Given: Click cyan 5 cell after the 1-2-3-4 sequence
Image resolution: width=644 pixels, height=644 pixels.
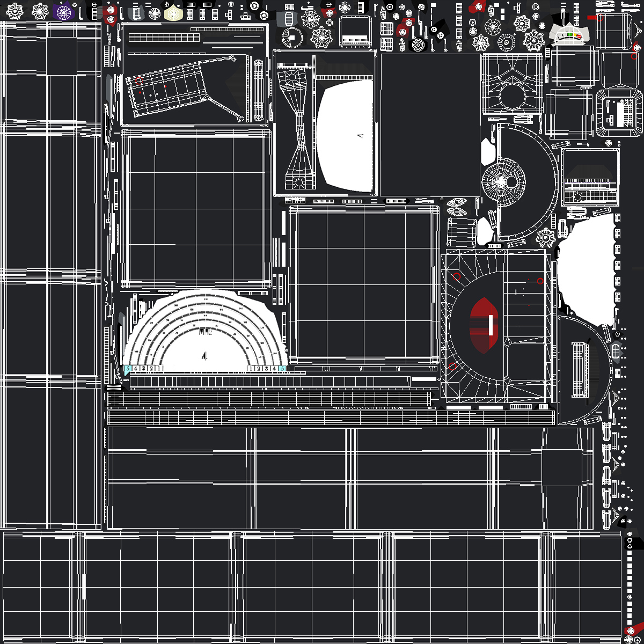Looking at the screenshot, I should 282,369.
